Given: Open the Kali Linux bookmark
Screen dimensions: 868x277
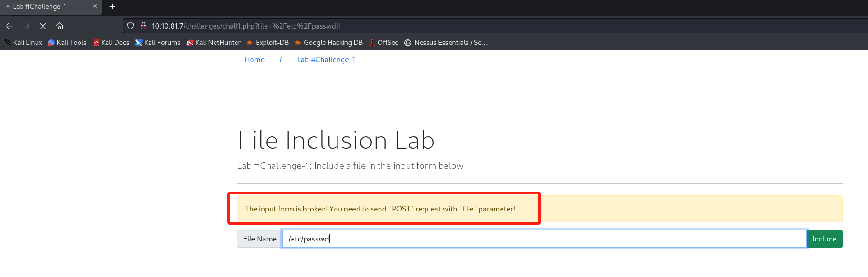Looking at the screenshot, I should tap(23, 43).
